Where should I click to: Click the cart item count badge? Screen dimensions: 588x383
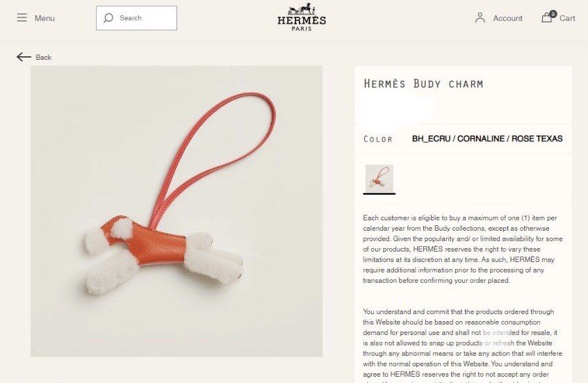click(x=553, y=14)
